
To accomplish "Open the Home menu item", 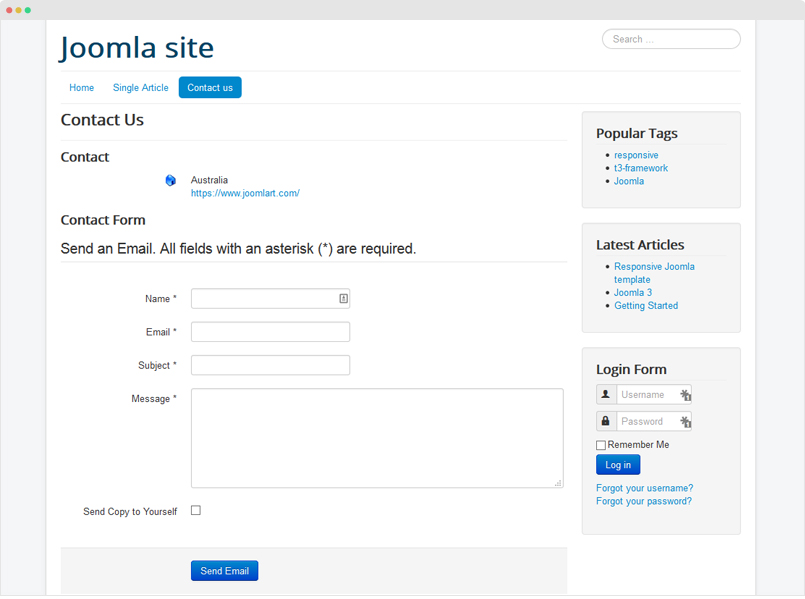I will pos(82,88).
